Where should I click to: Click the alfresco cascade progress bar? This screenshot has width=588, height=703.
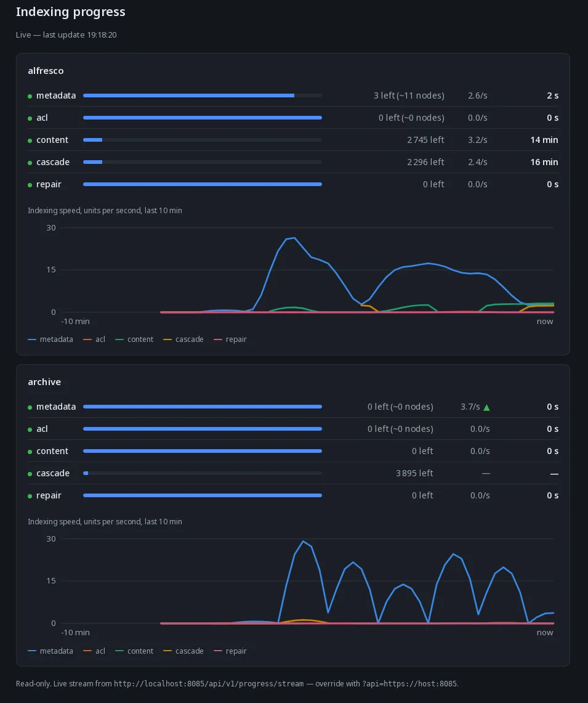tap(203, 162)
